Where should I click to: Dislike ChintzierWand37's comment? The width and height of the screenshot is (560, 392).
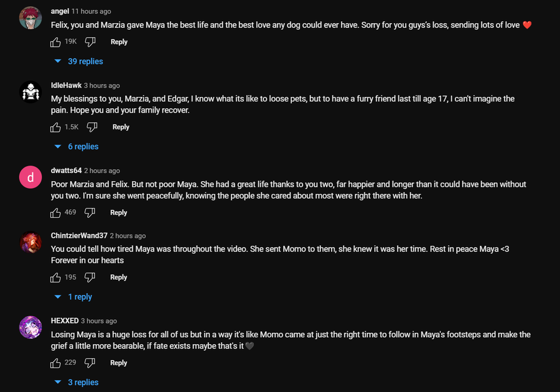90,277
